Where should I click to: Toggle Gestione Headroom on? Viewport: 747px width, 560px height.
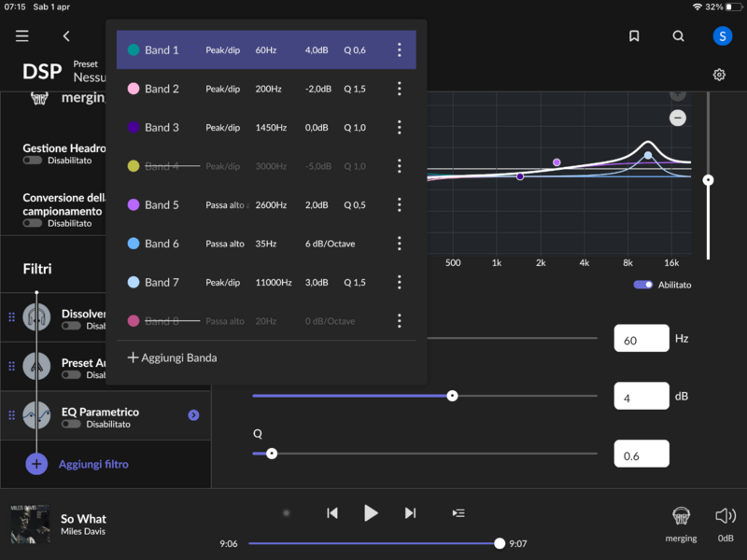tap(33, 161)
